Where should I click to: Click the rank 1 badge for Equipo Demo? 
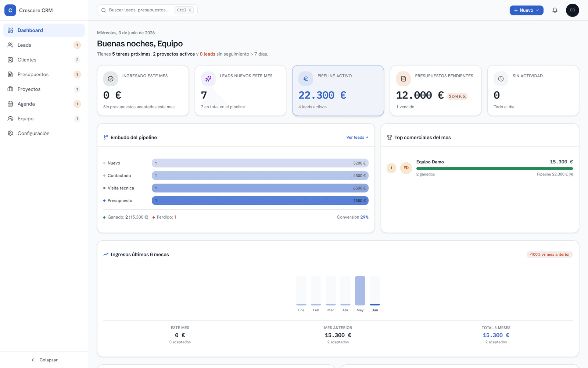point(391,168)
